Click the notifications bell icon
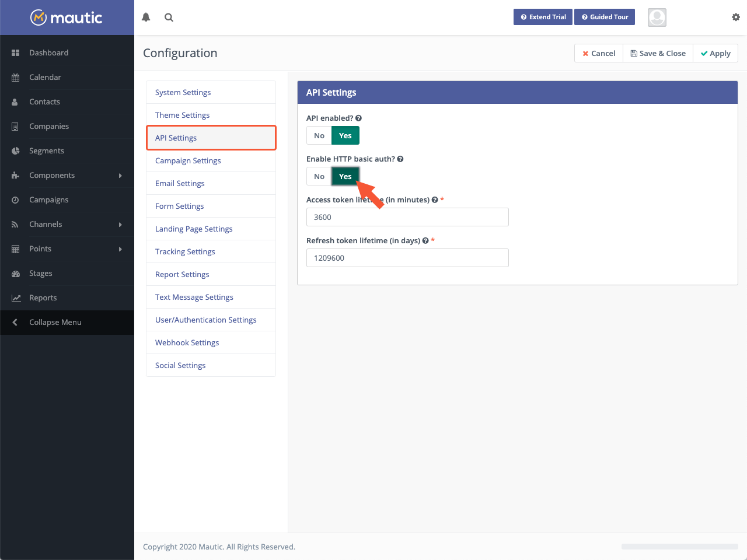Screen dimensions: 747x560 click(x=146, y=17)
